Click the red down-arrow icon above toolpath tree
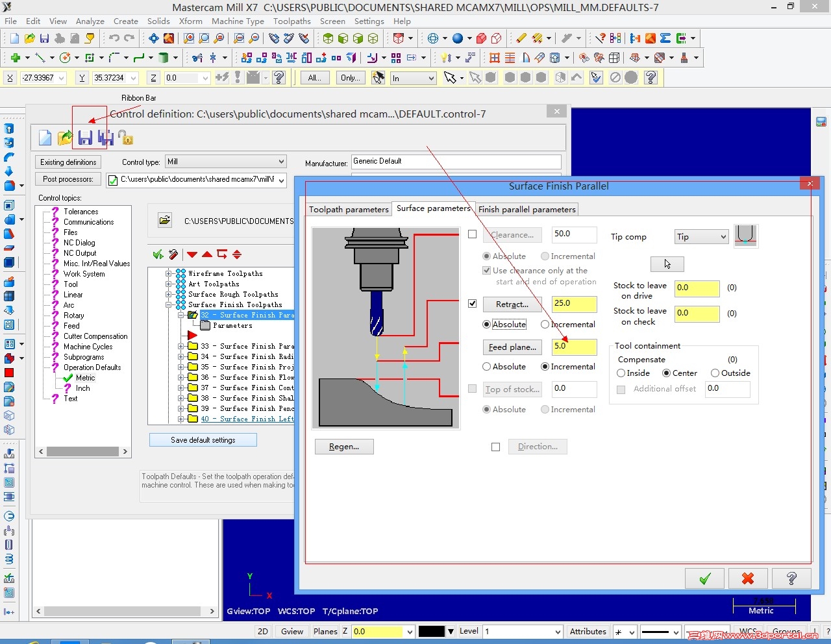The height and width of the screenshot is (644, 831). coord(192,254)
